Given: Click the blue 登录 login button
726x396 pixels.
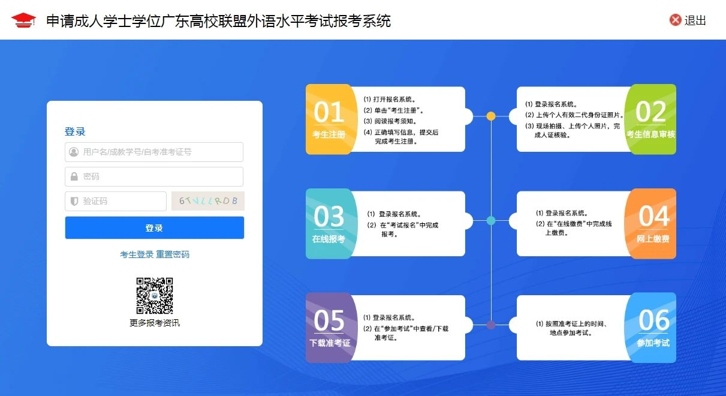Looking at the screenshot, I should (x=154, y=228).
